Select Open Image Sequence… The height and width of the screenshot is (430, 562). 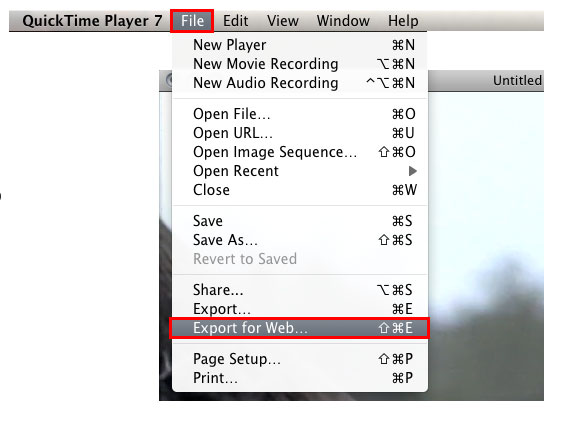point(300,152)
